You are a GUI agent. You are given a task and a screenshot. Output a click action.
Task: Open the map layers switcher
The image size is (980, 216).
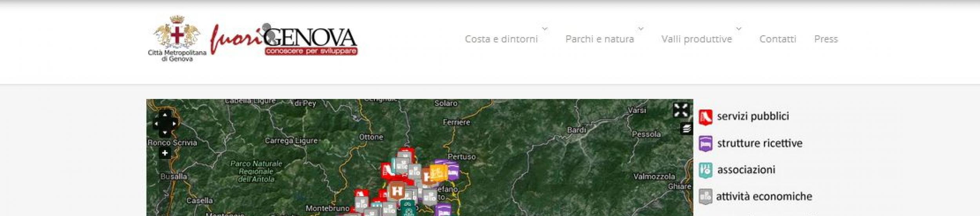[x=686, y=128]
